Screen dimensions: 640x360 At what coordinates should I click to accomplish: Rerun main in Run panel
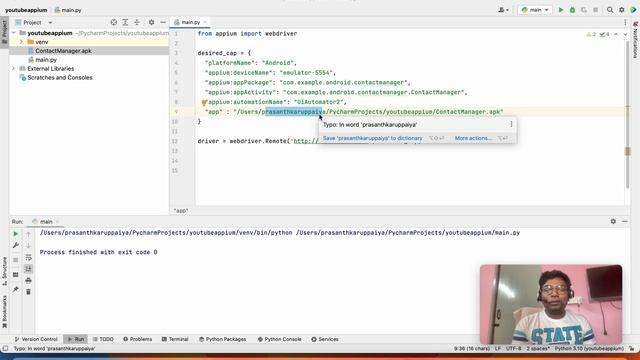[16, 234]
